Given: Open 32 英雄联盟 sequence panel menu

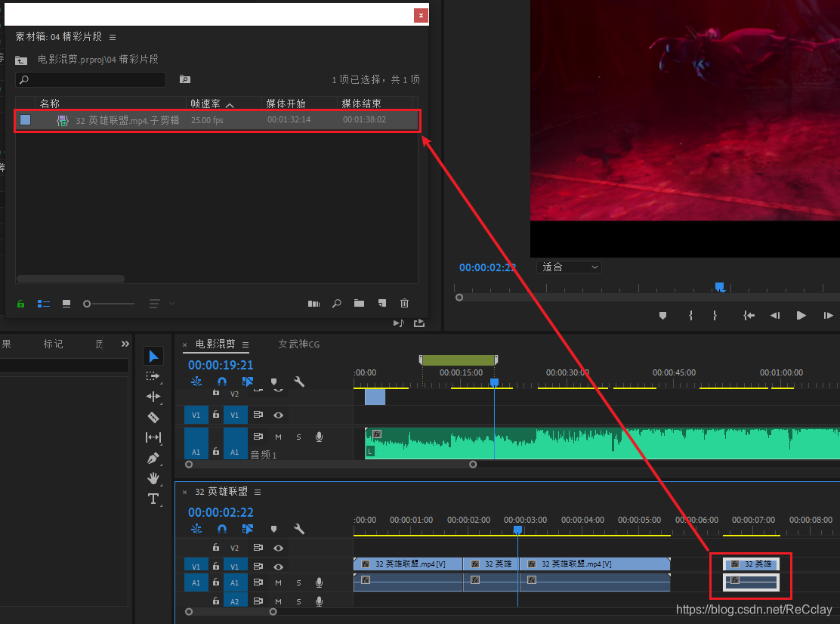Looking at the screenshot, I should (x=258, y=492).
